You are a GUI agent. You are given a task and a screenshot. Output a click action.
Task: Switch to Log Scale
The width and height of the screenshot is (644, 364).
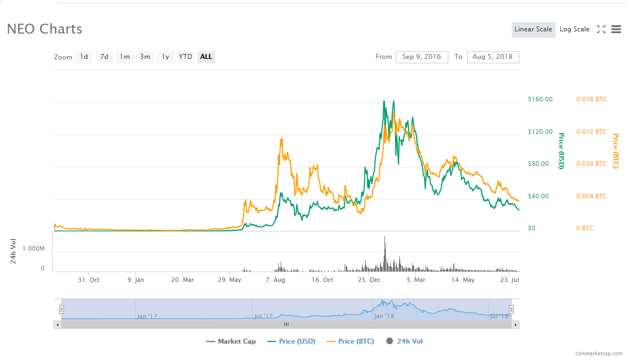click(x=574, y=30)
